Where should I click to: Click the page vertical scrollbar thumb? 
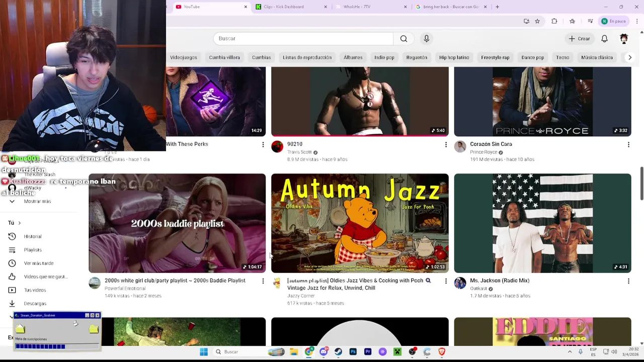point(641,184)
